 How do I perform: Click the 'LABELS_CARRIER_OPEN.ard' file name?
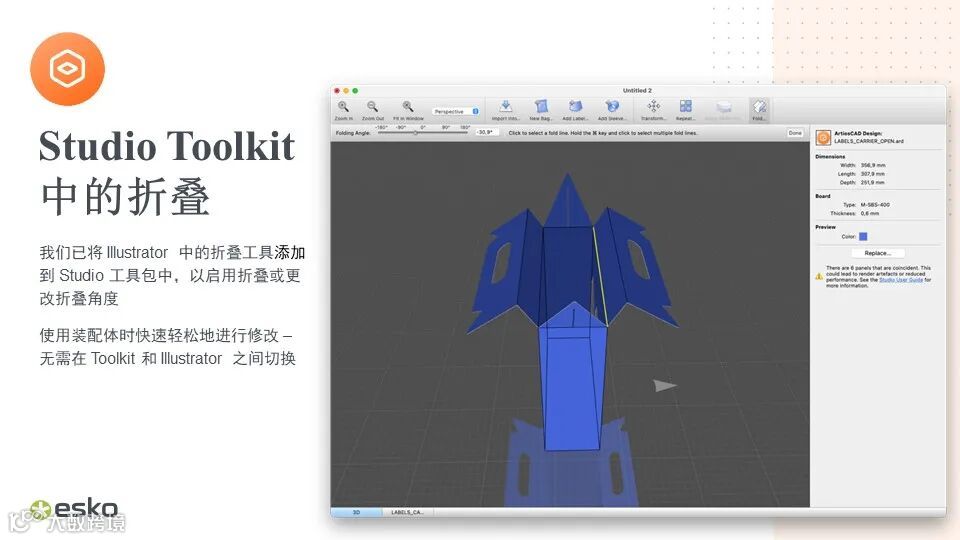869,141
